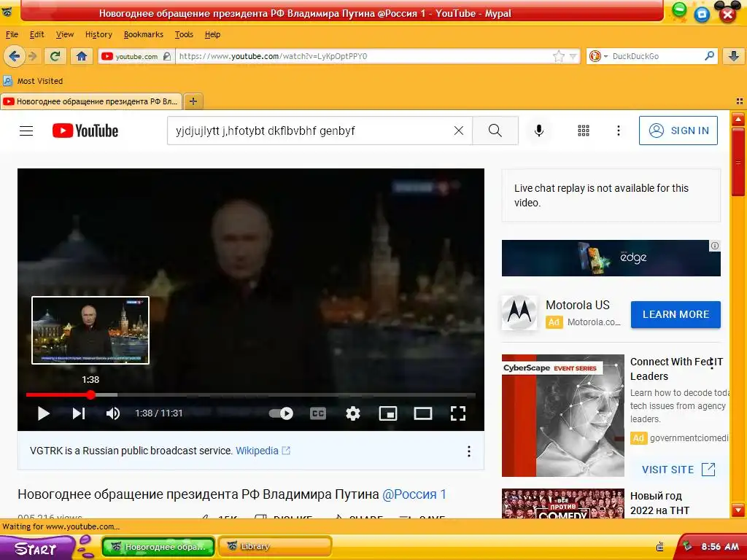Toggle theater mode

tap(422, 413)
